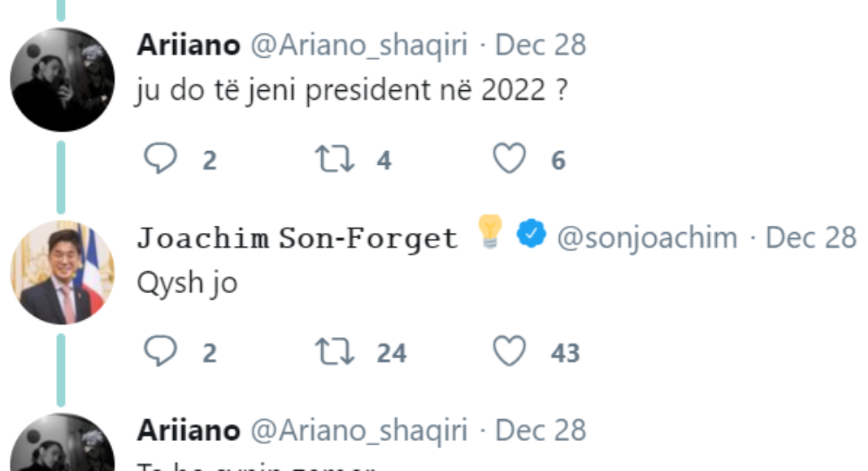
Task: Click Joachim Son-Forget's blue verified badge
Action: [532, 235]
